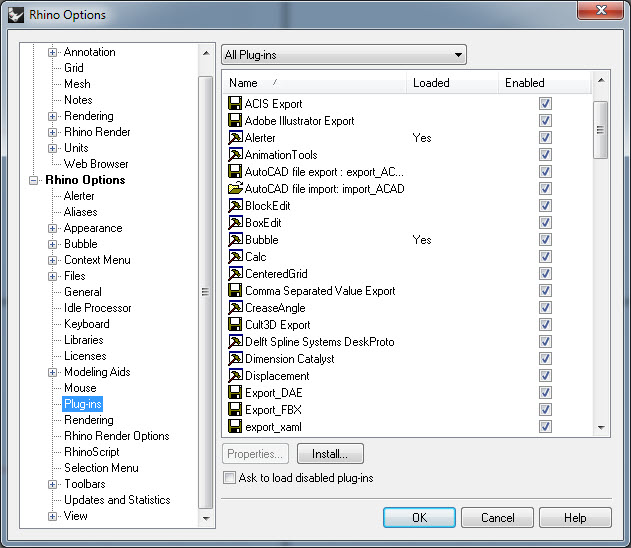Viewport: 631px width, 548px height.
Task: Uncheck the Bubble enabled checkbox
Action: (545, 239)
